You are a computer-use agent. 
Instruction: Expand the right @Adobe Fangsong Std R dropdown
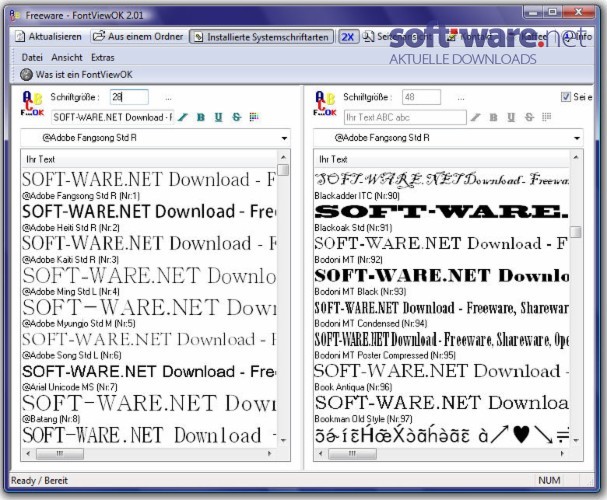[x=577, y=138]
